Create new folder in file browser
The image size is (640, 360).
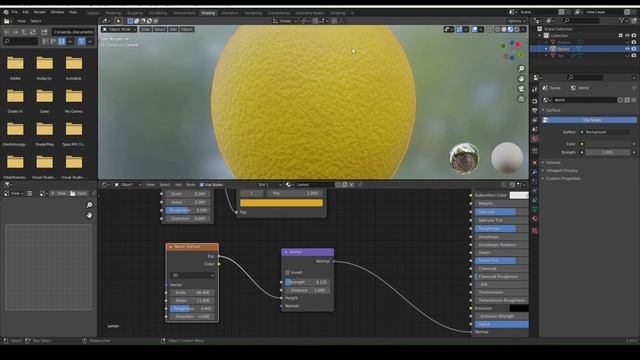(x=44, y=32)
